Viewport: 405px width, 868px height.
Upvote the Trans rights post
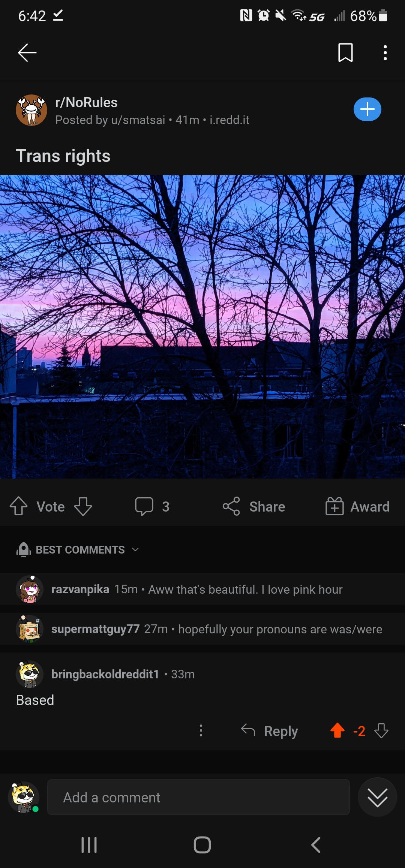tap(18, 506)
